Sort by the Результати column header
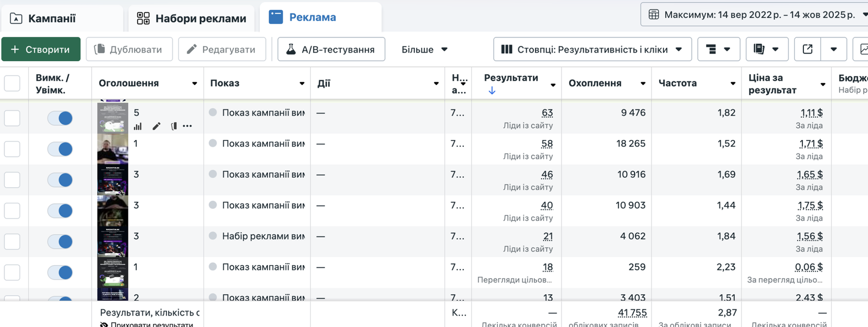 coord(511,78)
